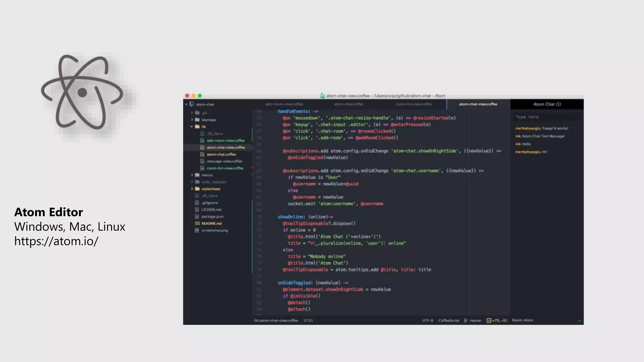Click the git diff +75,-31 status icon
Screen dimensions: 644x362
(x=489, y=321)
